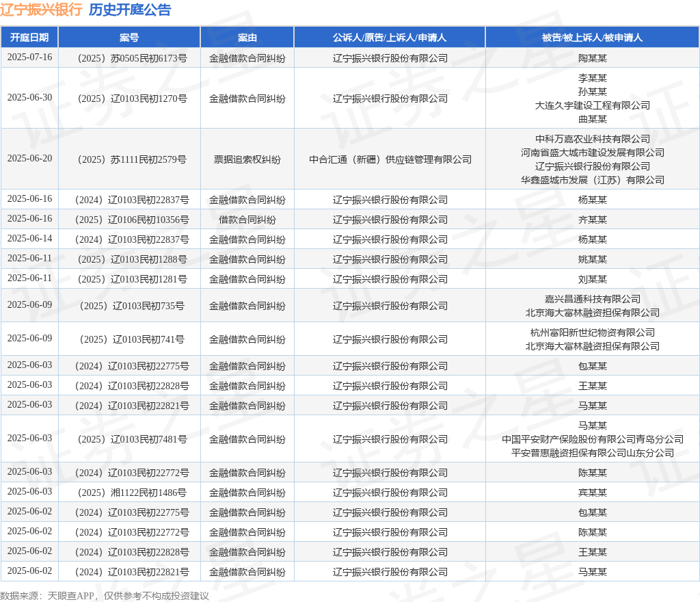Select the date 2025-06-30
Image resolution: width=700 pixels, height=602 pixels.
[x=29, y=97]
